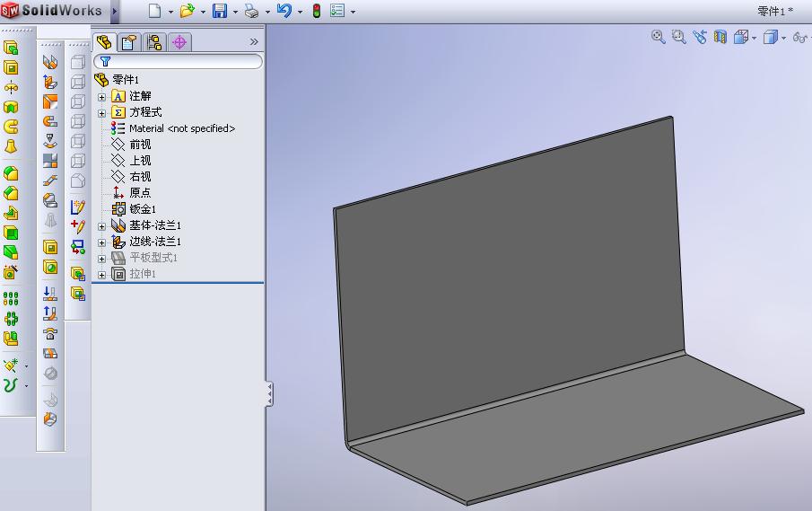Image resolution: width=812 pixels, height=511 pixels.
Task: Click the Flatten icon at toolbar bottom
Action: (50, 418)
